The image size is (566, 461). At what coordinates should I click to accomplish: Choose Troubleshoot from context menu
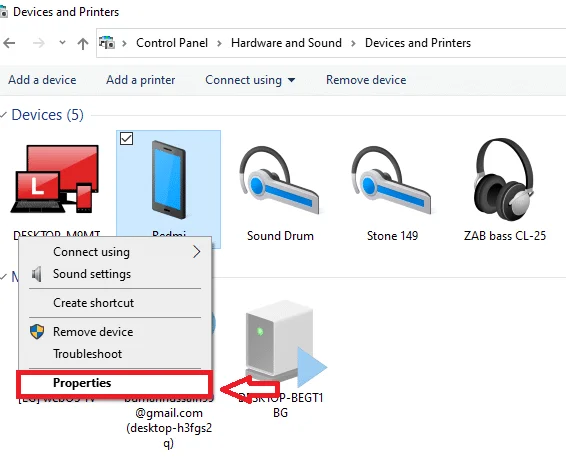pos(115,354)
